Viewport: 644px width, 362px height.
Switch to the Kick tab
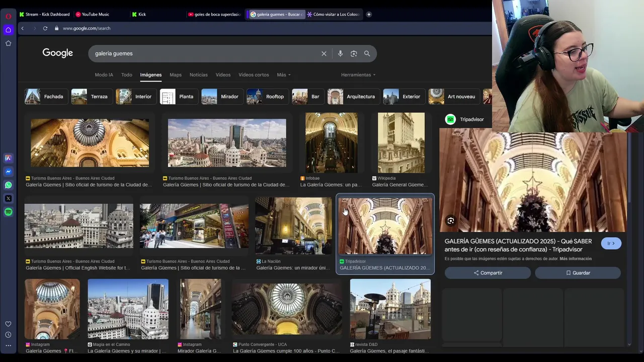pos(157,15)
